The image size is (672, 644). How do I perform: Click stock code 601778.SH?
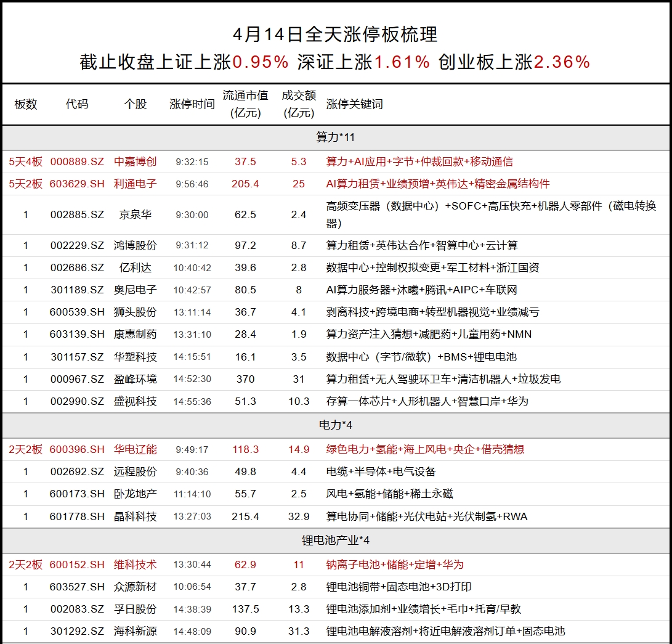tap(77, 516)
